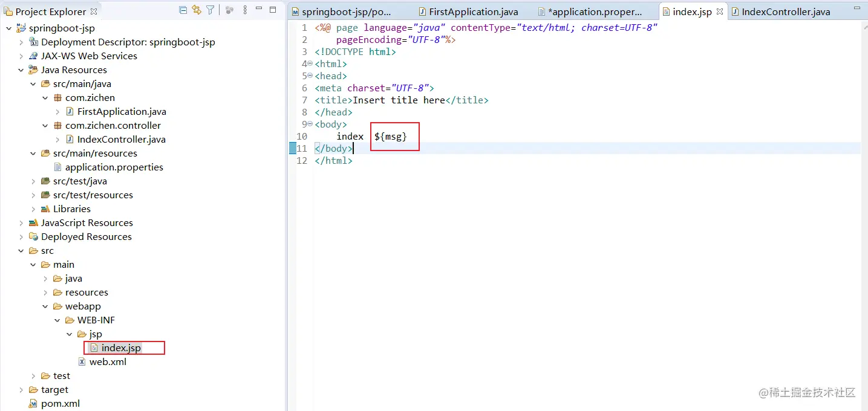Click the Deployment Descriptor icon
The height and width of the screenshot is (411, 868).
point(34,42)
